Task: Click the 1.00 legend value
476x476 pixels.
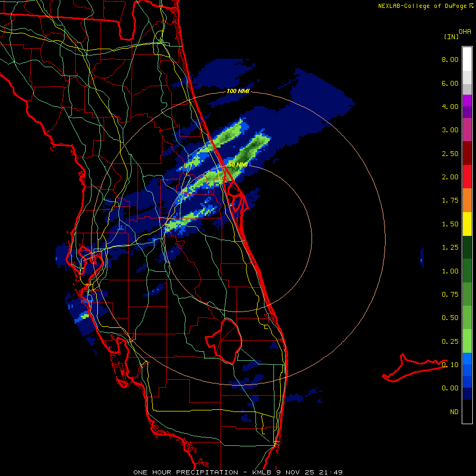Action: (x=450, y=271)
